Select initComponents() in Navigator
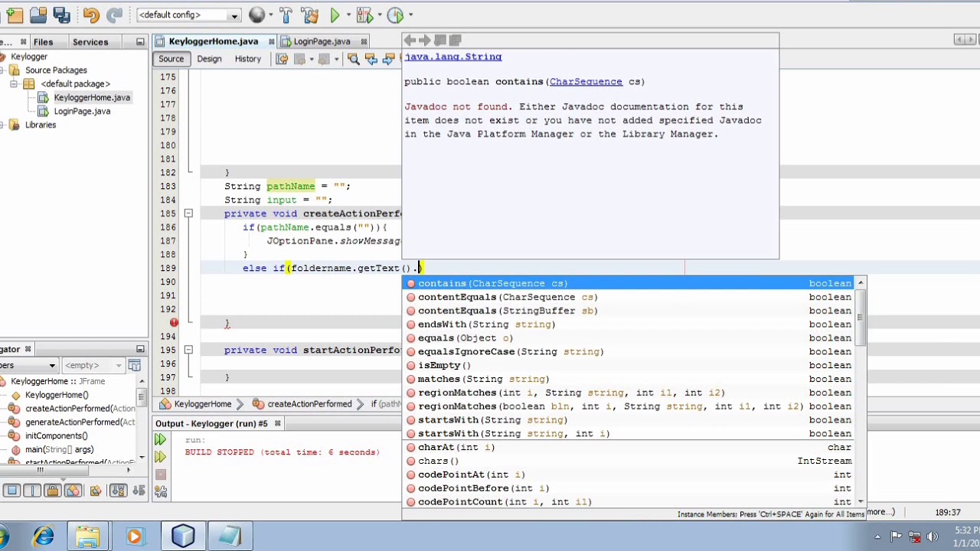 [56, 435]
